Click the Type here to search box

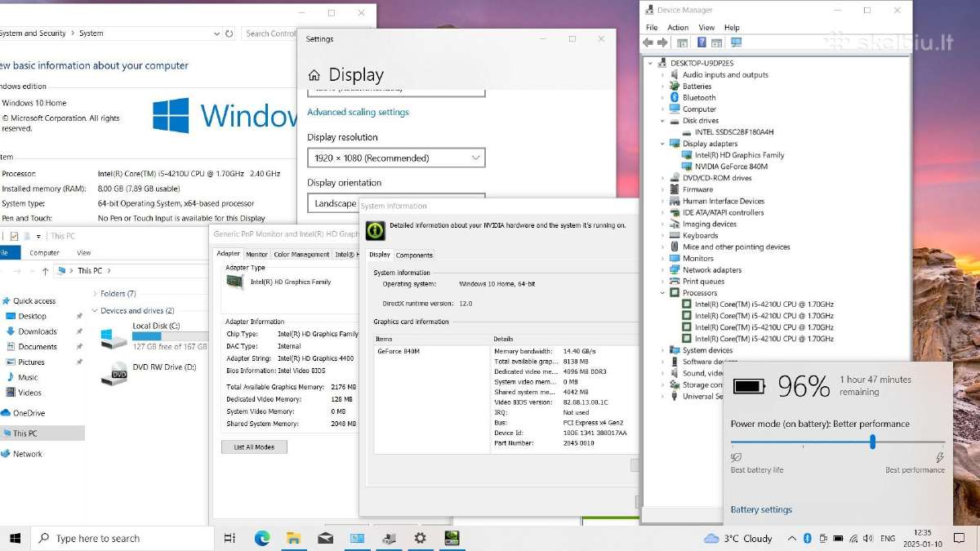coord(122,538)
